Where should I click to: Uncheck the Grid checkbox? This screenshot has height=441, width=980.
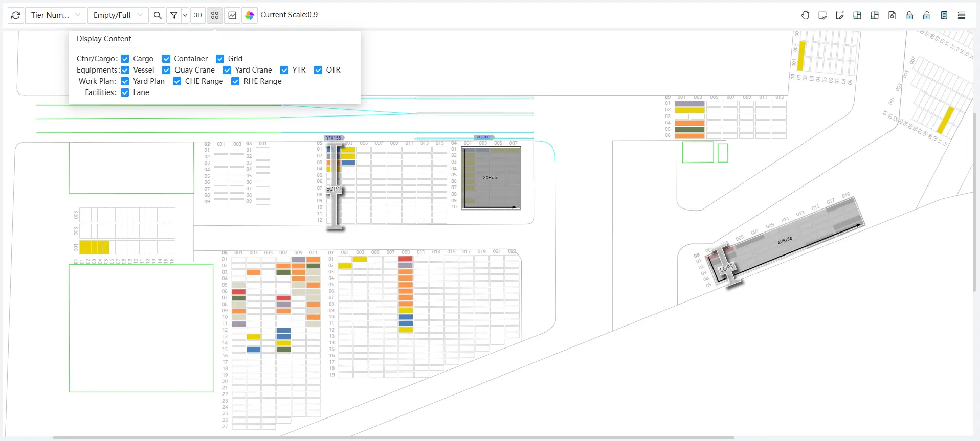coord(220,59)
